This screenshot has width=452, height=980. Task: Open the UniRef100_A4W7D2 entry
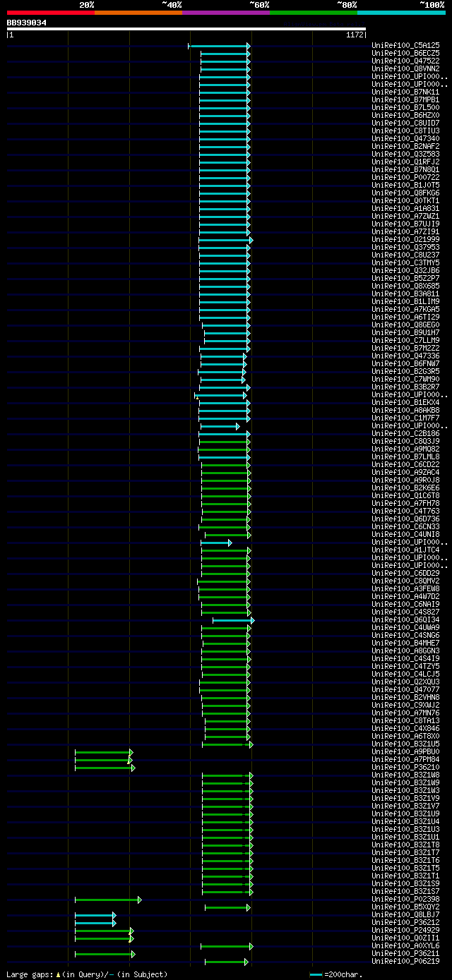point(405,596)
